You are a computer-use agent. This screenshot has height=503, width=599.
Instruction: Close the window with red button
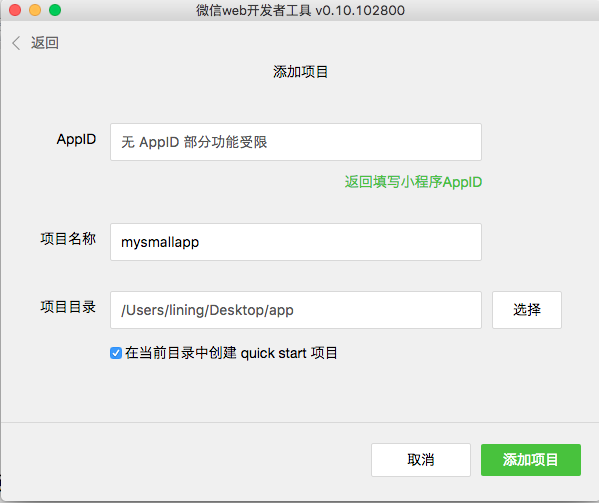(15, 10)
